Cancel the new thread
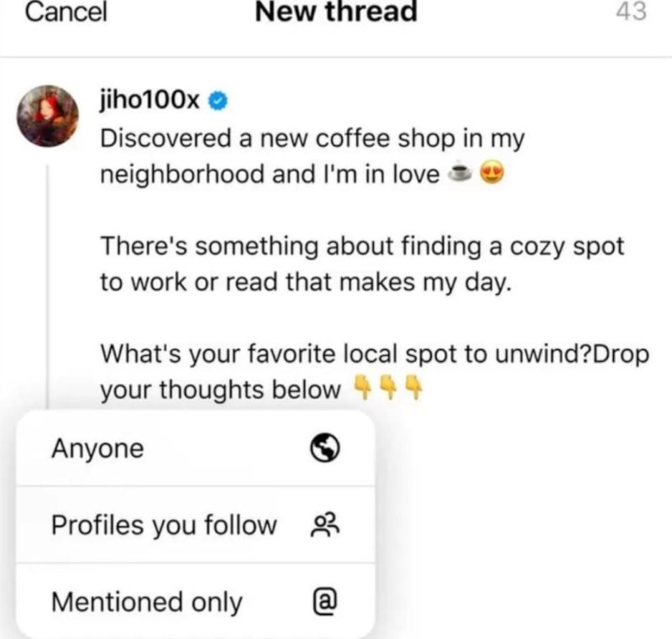The image size is (672, 639). click(66, 12)
